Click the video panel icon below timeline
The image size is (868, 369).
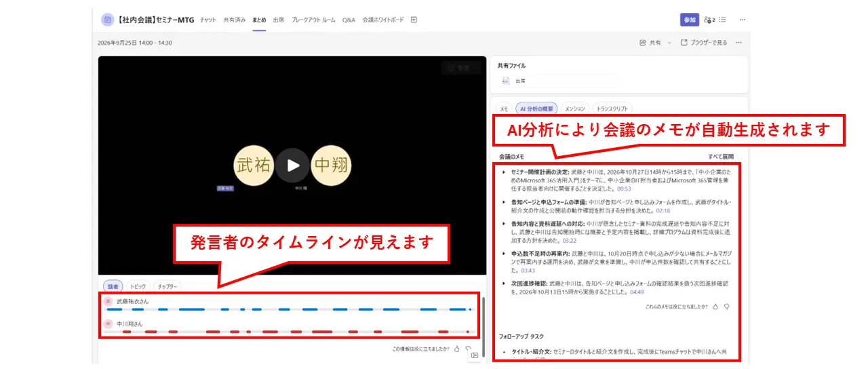click(474, 355)
